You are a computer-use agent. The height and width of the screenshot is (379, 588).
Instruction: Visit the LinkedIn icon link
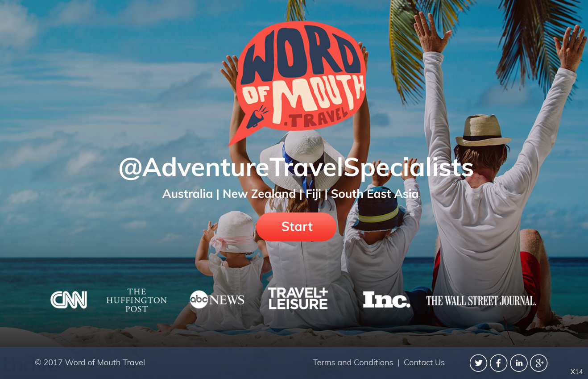coord(518,363)
